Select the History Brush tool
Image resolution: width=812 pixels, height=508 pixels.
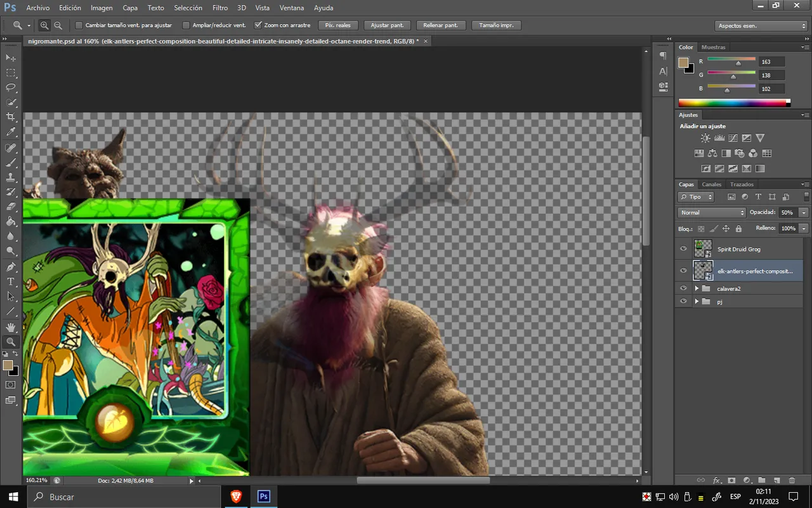click(11, 192)
